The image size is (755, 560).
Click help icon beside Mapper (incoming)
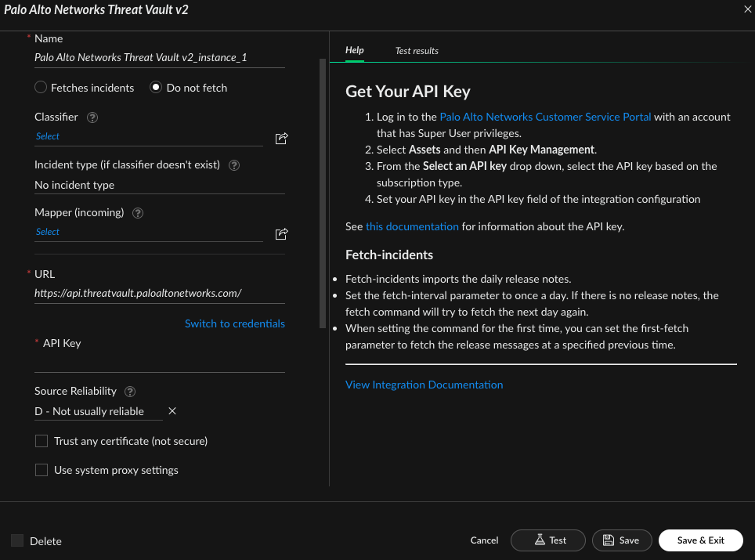pos(138,213)
